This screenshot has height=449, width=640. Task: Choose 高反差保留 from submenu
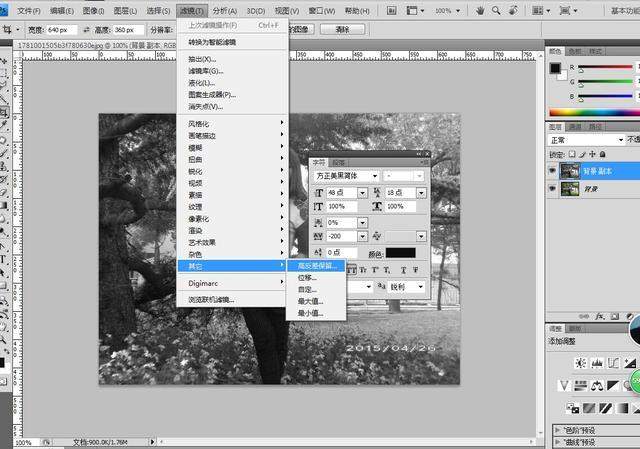pos(317,266)
